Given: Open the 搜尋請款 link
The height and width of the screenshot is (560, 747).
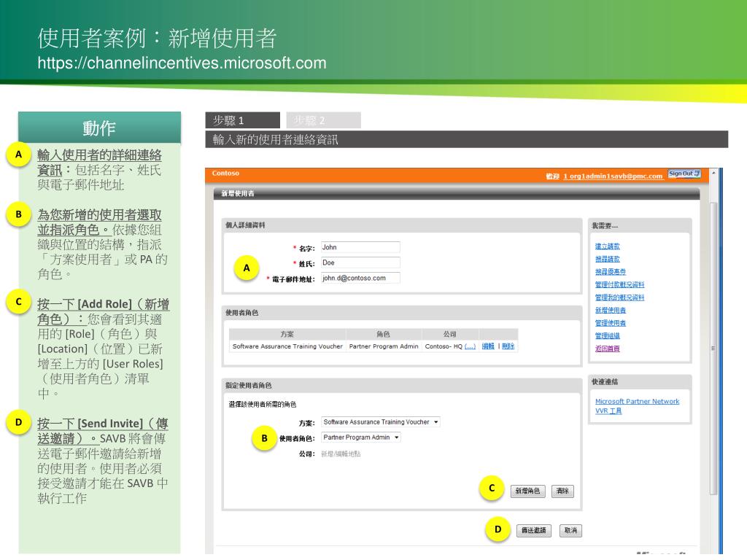Looking at the screenshot, I should coord(608,259).
